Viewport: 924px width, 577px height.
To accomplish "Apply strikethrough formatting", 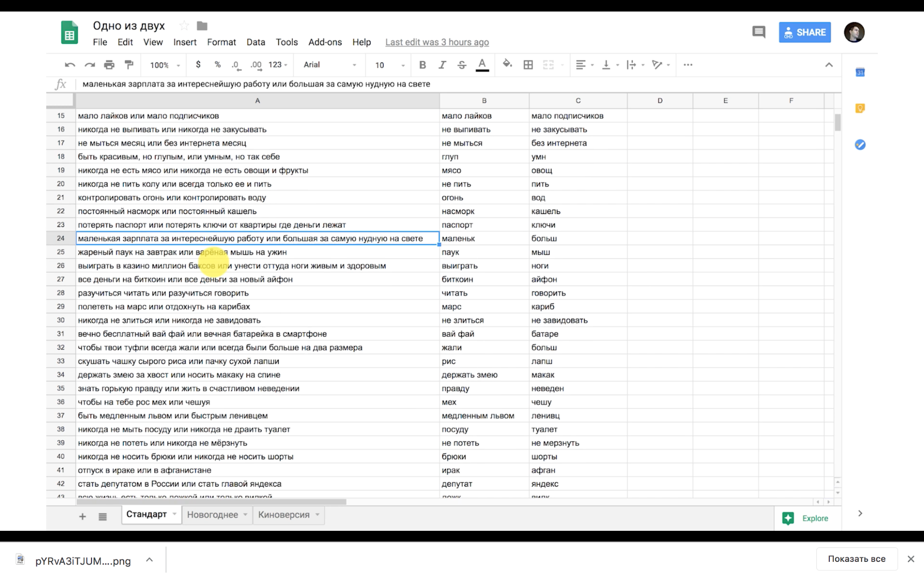I will (462, 65).
